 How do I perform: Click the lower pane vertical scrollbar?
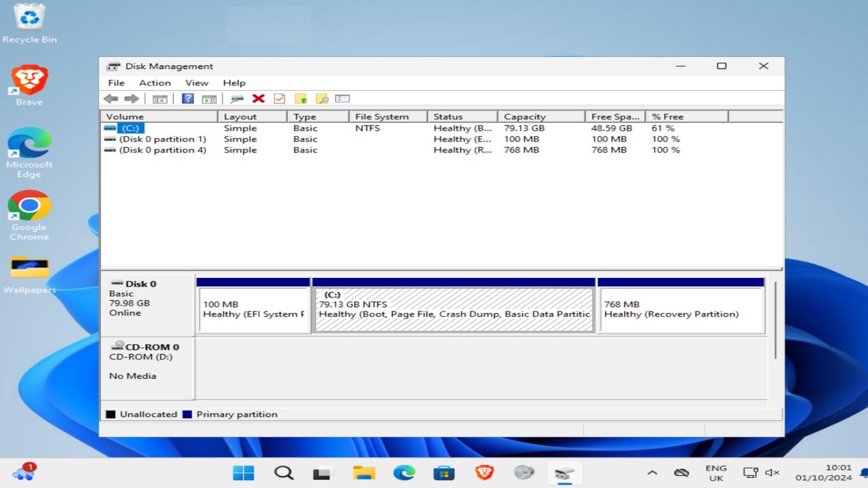pyautogui.click(x=776, y=321)
